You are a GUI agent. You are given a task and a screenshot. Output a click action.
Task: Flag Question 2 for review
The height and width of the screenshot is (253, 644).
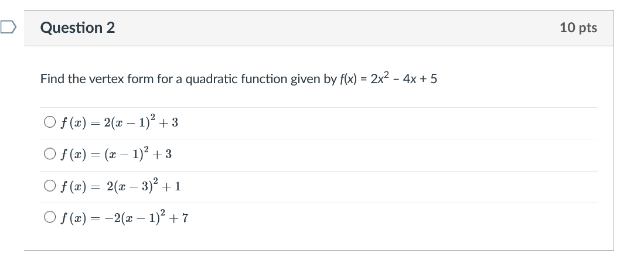coord(8,28)
